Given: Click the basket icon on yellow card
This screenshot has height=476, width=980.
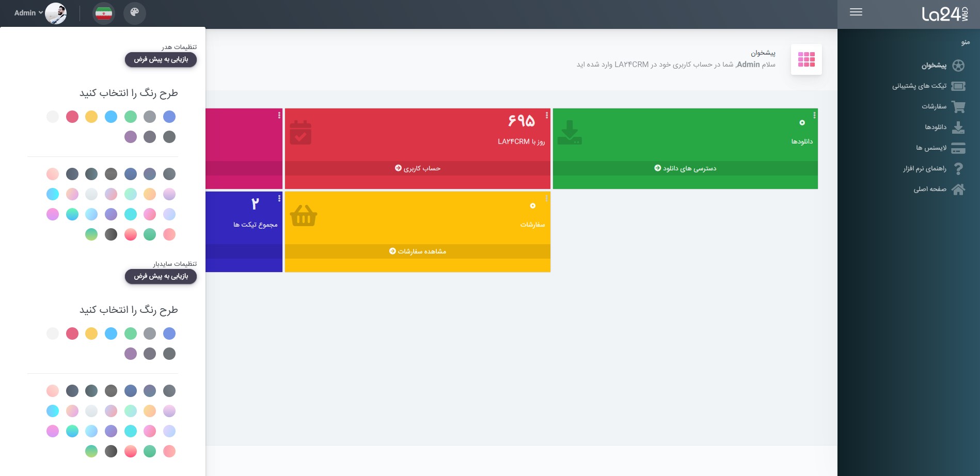Looking at the screenshot, I should point(304,216).
